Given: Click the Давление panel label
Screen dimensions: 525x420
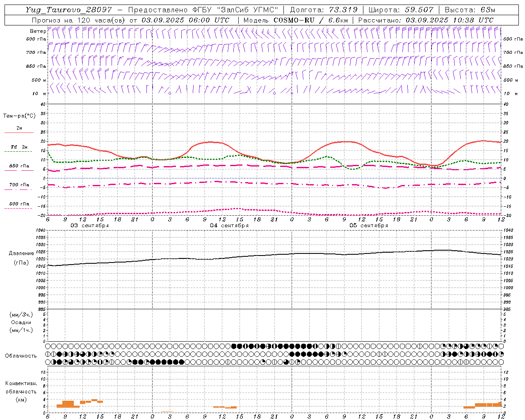Looking at the screenshot, I should 21,253.
